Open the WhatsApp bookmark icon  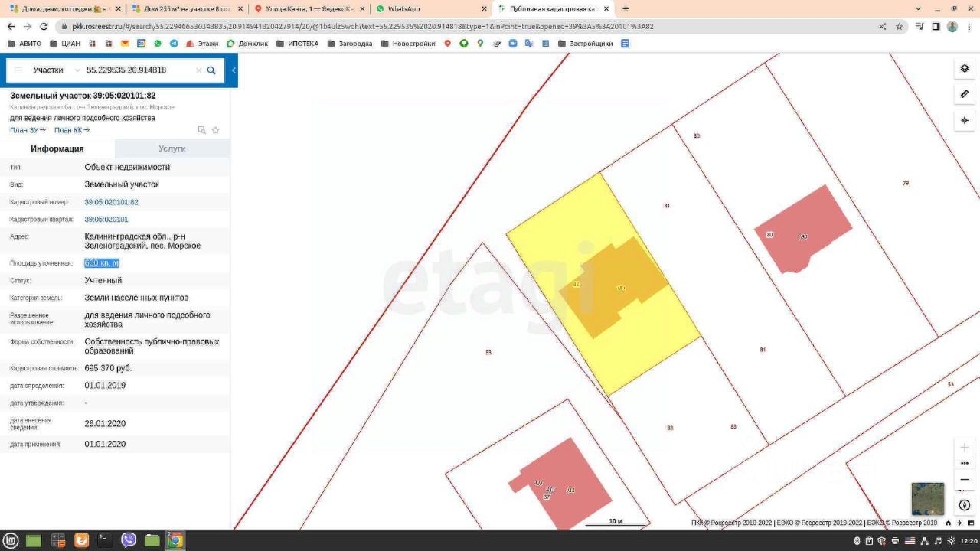[158, 44]
